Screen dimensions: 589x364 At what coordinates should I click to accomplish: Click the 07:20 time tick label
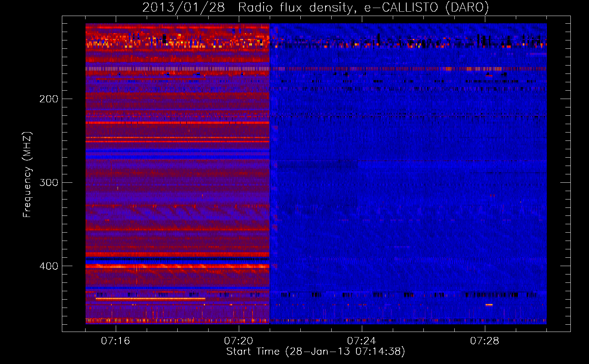[238, 341]
